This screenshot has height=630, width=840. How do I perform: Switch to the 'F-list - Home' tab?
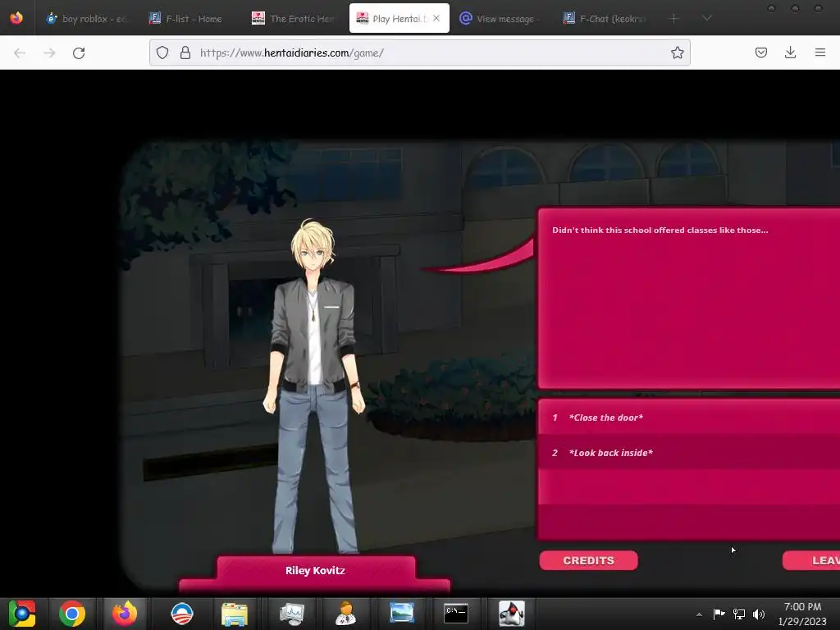click(x=186, y=19)
